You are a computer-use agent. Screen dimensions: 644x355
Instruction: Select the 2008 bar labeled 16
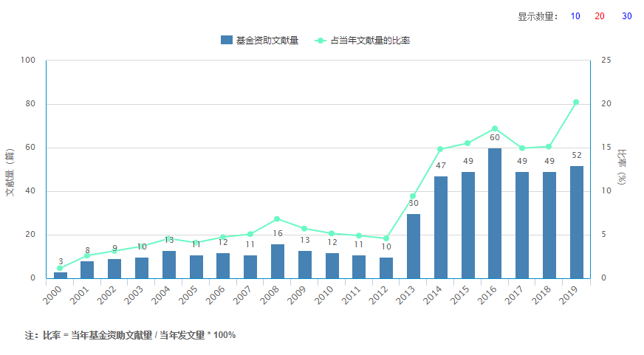(277, 261)
